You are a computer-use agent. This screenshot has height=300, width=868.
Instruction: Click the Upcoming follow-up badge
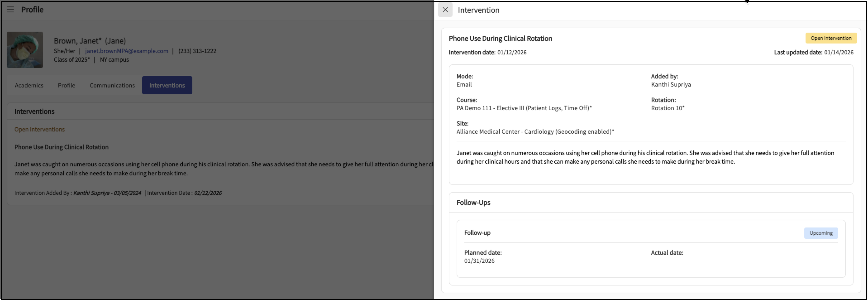coord(820,233)
